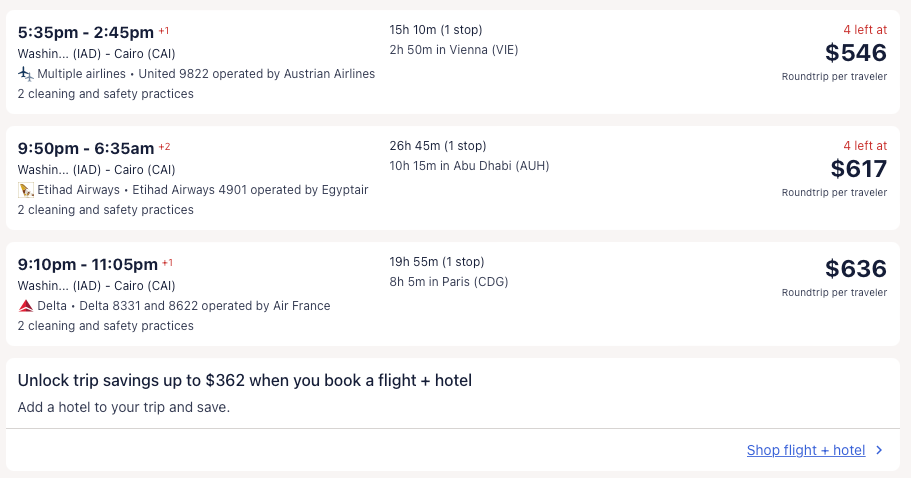Image resolution: width=911 pixels, height=478 pixels.
Task: Click the Vienna (VIE) layover details
Action: pos(454,50)
